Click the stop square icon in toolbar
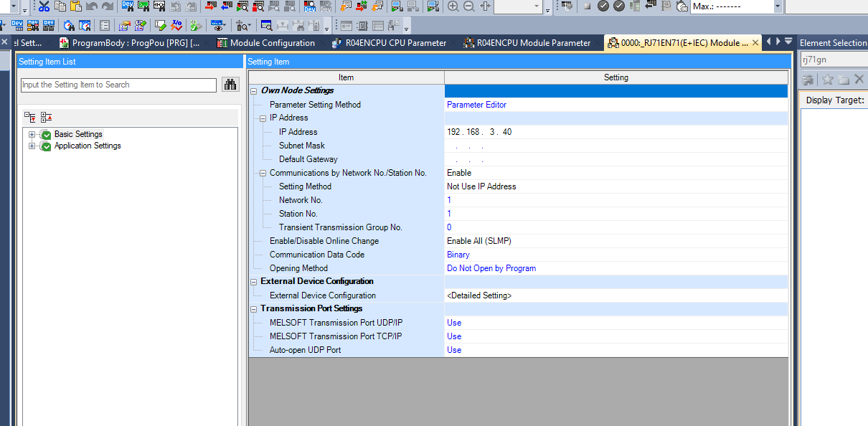The width and height of the screenshot is (868, 426). click(587, 6)
